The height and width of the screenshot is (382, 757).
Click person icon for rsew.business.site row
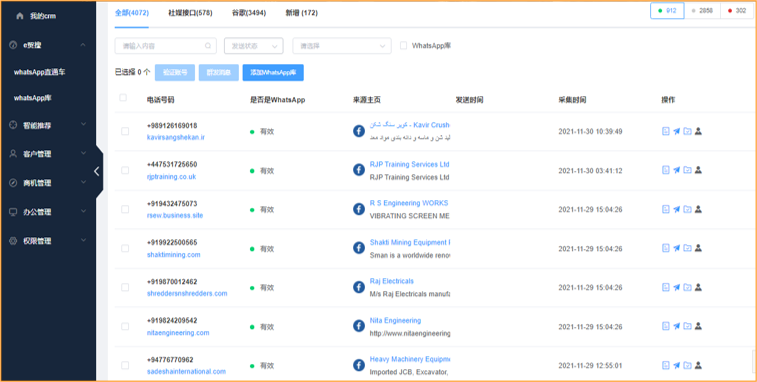tap(698, 209)
